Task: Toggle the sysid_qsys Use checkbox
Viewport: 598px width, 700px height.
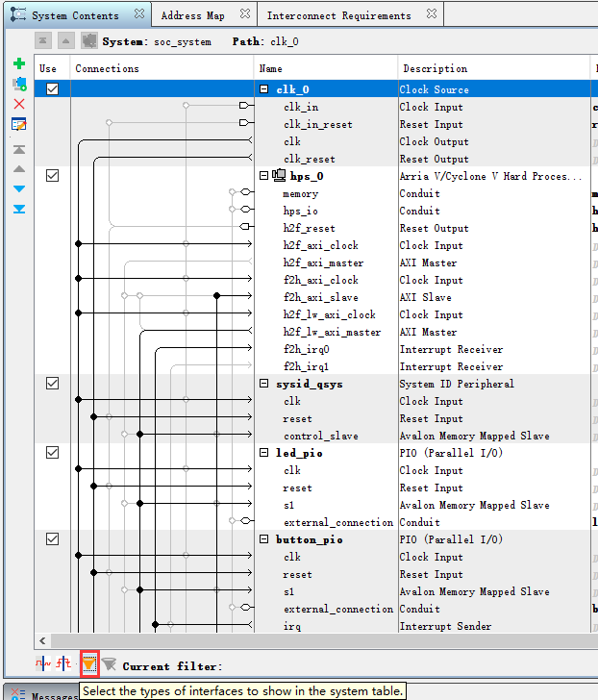Action: (x=52, y=383)
